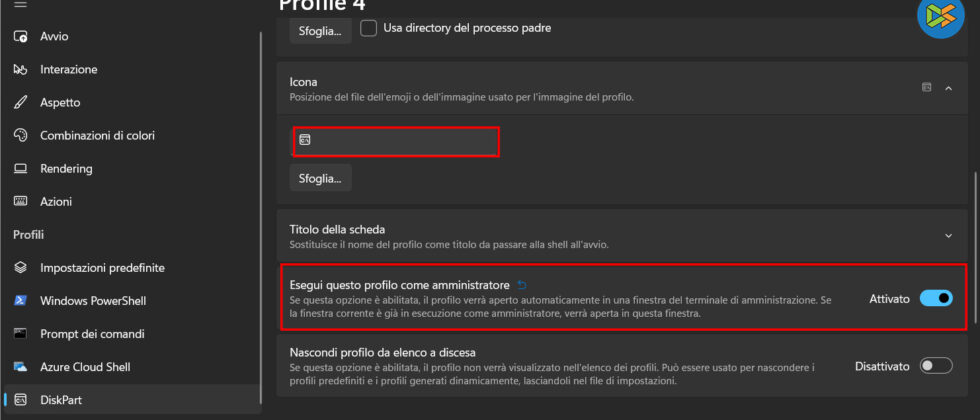This screenshot has width=980, height=420.
Task: Check 'Usa directory del processo padre'
Action: point(368,29)
